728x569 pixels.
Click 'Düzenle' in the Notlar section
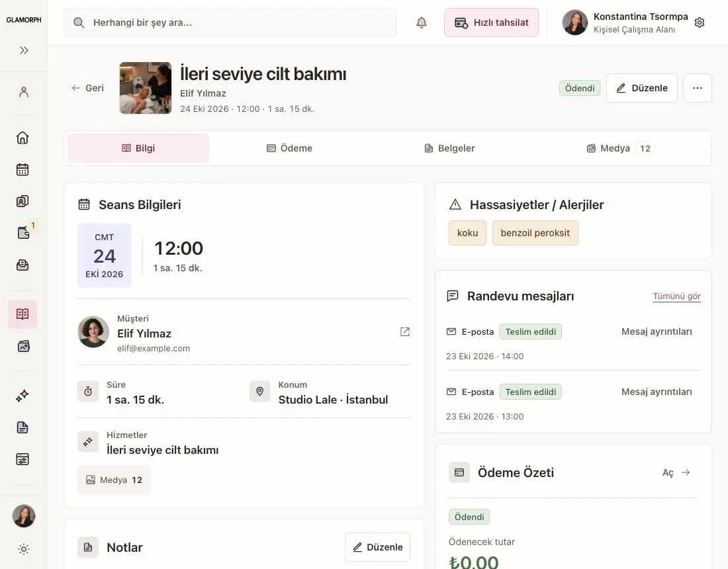click(377, 547)
